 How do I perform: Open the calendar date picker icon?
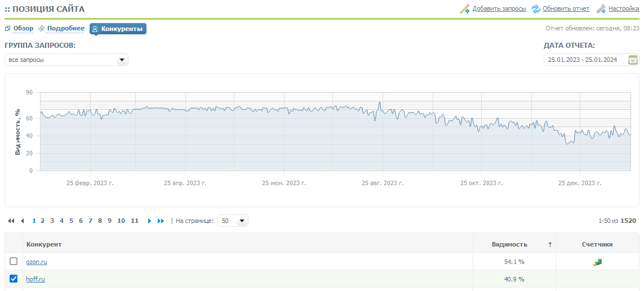(633, 60)
